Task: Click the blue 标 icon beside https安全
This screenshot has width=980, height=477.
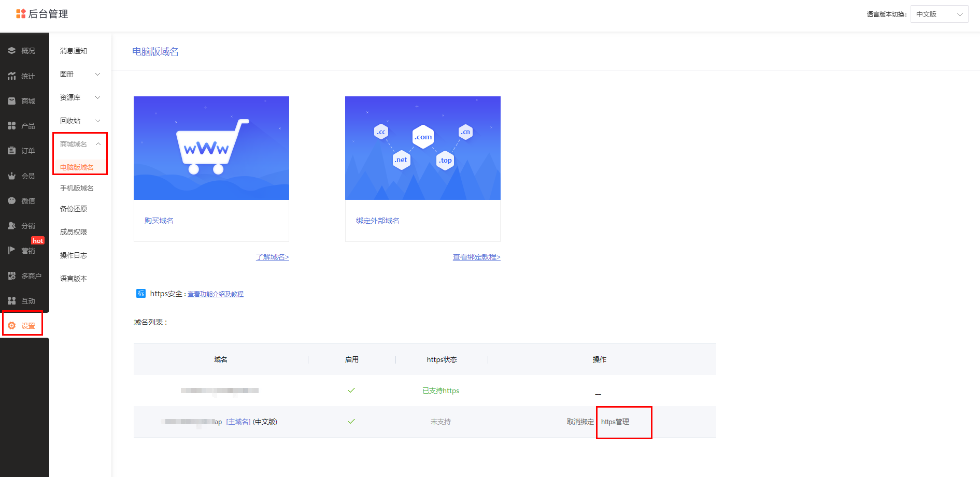Action: tap(141, 294)
